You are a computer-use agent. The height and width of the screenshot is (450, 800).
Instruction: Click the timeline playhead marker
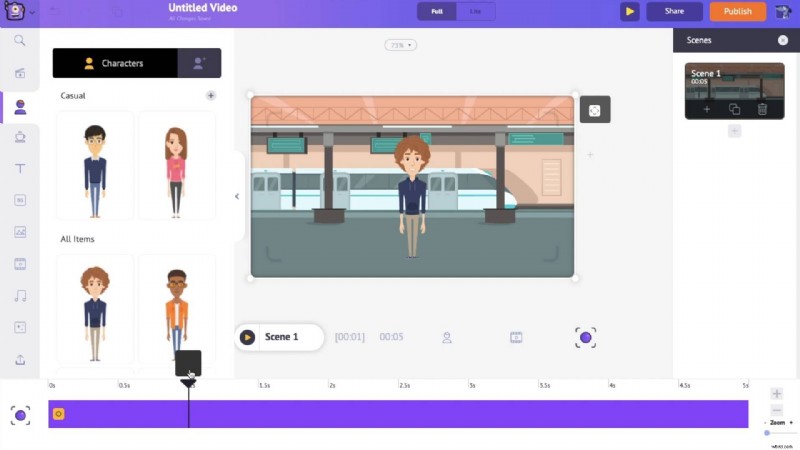tap(188, 383)
